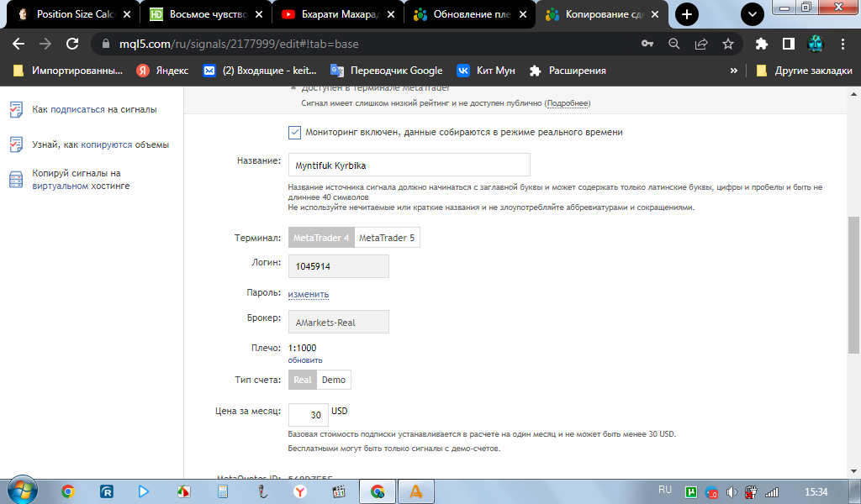Click the scrollbar down arrow
861x504 pixels.
[853, 470]
